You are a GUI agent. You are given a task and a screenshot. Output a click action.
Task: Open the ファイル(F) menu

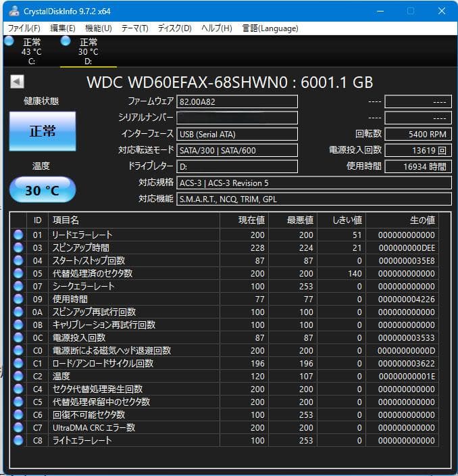click(x=24, y=28)
